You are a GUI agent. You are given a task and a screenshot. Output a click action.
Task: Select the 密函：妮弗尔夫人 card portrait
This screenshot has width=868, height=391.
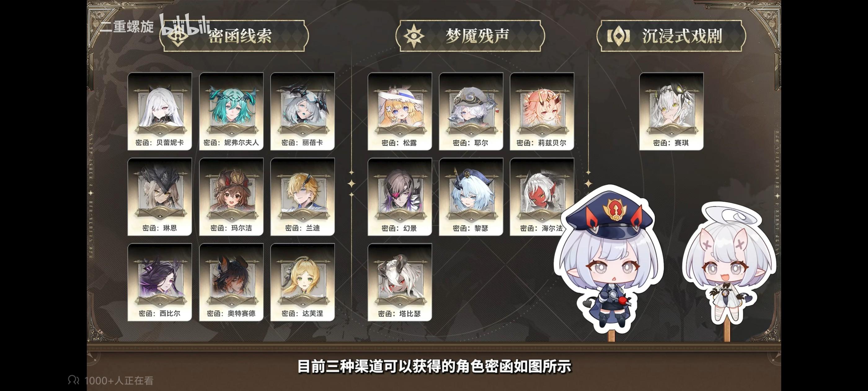tap(231, 111)
